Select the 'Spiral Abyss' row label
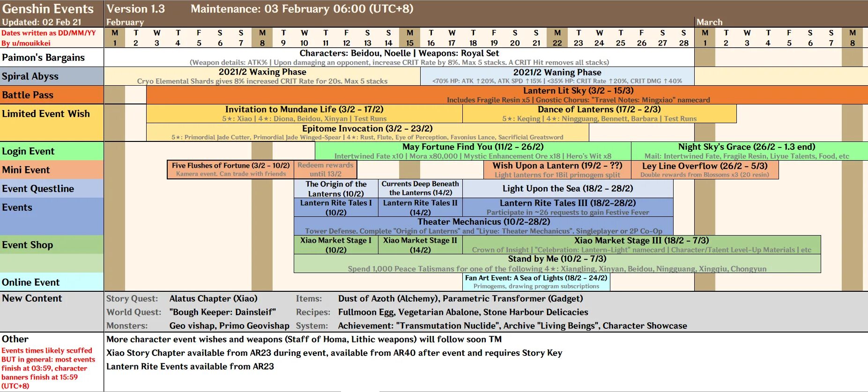Screen dimensions: 868x392 52,76
